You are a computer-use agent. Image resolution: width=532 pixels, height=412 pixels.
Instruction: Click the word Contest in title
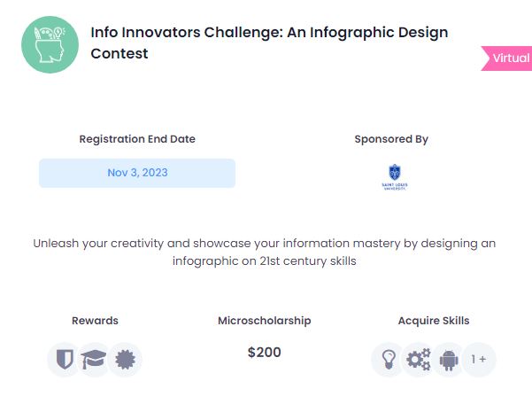coord(120,54)
